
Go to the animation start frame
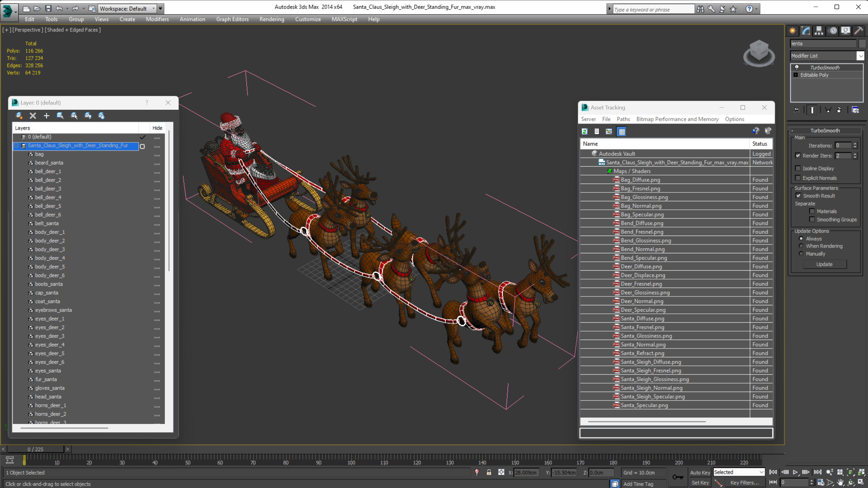coord(773,472)
